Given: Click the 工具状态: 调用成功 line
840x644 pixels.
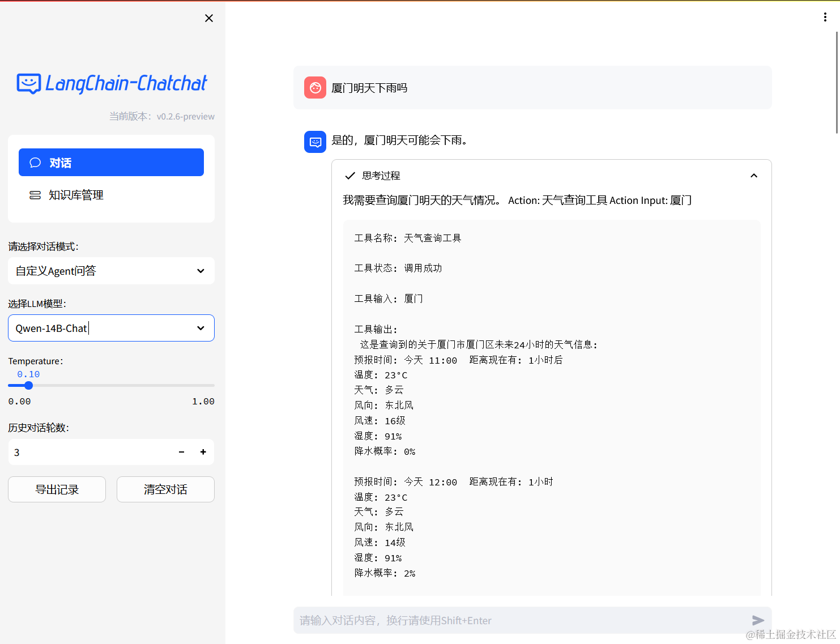Looking at the screenshot, I should tap(398, 268).
